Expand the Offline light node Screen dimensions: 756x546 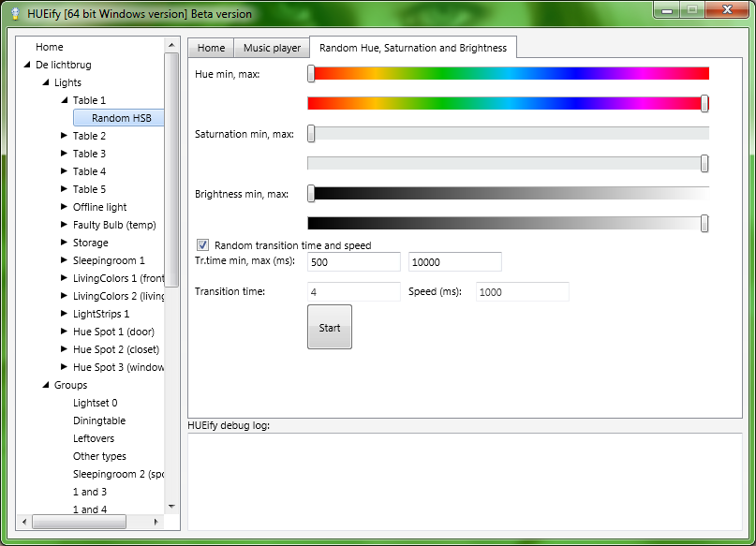(x=64, y=207)
